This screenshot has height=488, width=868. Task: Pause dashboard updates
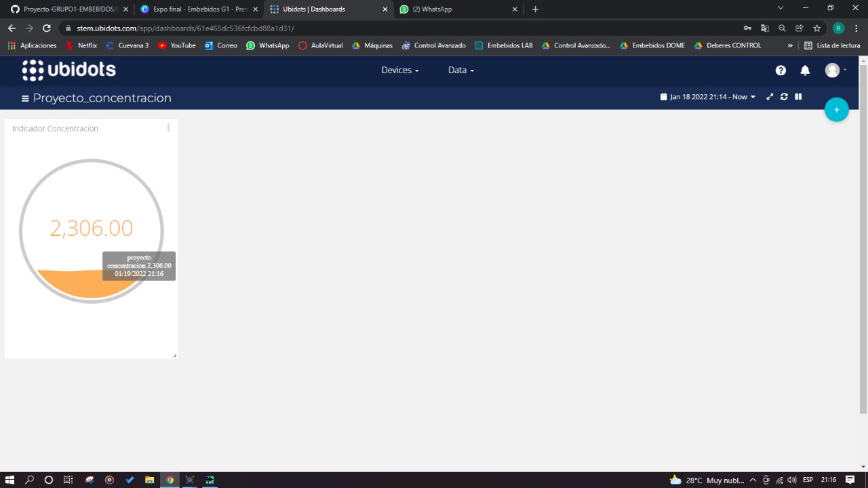pos(798,96)
